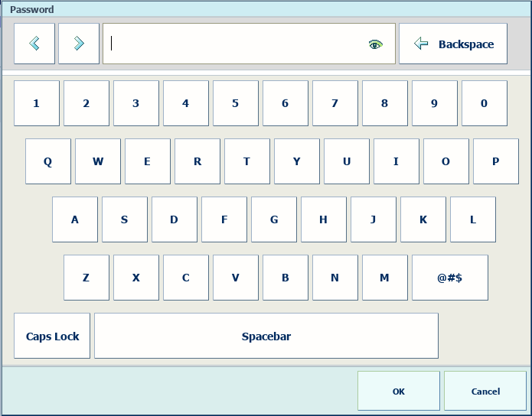Select the letter L key
Screen dimensions: 532x416
[x=473, y=219]
